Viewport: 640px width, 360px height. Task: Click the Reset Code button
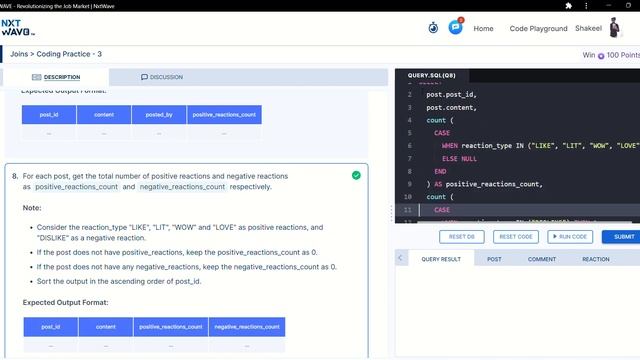click(516, 237)
